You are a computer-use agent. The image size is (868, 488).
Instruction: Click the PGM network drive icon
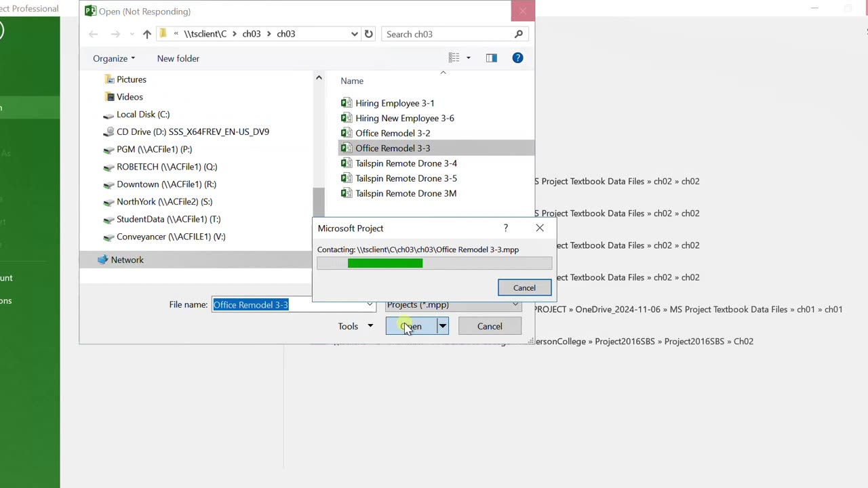pyautogui.click(x=108, y=150)
